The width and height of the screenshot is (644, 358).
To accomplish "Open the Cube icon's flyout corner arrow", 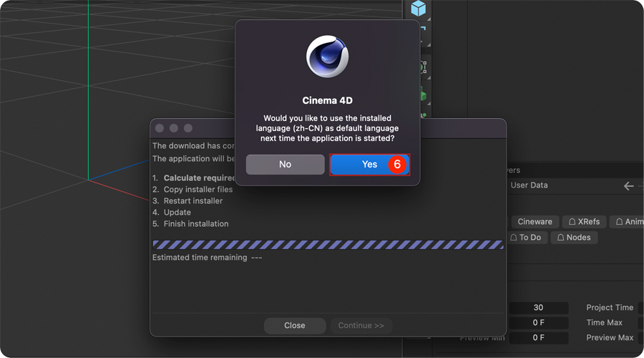I will click(x=429, y=19).
